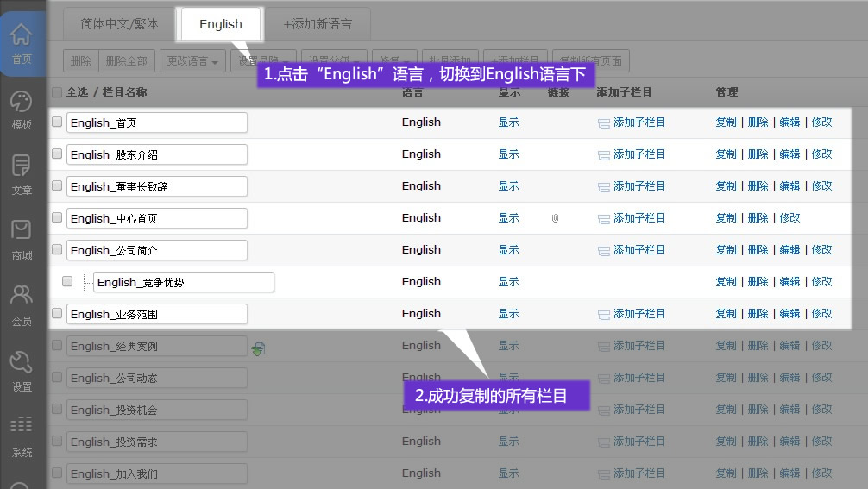Click the link paperclip icon in English_中心首页 row
Image resolution: width=868 pixels, height=489 pixels.
click(555, 218)
